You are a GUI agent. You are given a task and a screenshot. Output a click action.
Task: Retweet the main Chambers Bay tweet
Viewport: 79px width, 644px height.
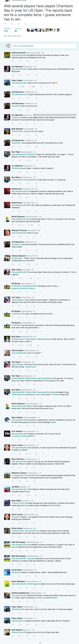coord(12,24)
